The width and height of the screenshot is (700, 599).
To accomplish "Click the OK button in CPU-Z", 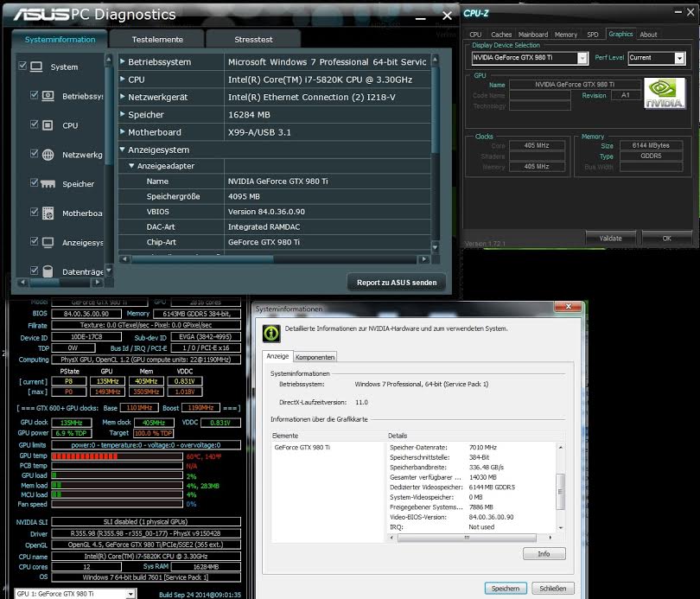I will pos(666,238).
